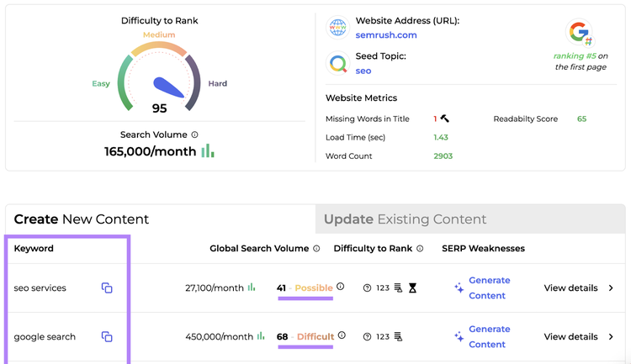The image size is (631, 364).
Task: Click the difficulty gauge needle dial
Action: tap(168, 87)
